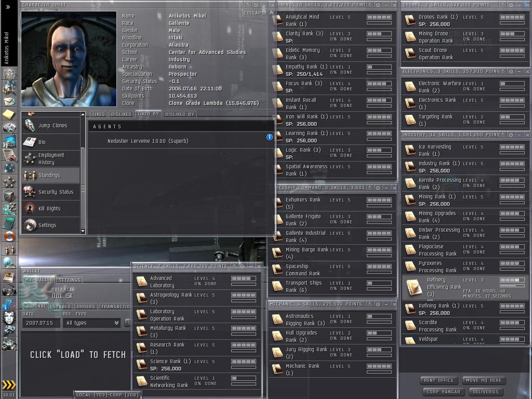Open the green Calculator icon
The image size is (532, 399).
point(9,222)
